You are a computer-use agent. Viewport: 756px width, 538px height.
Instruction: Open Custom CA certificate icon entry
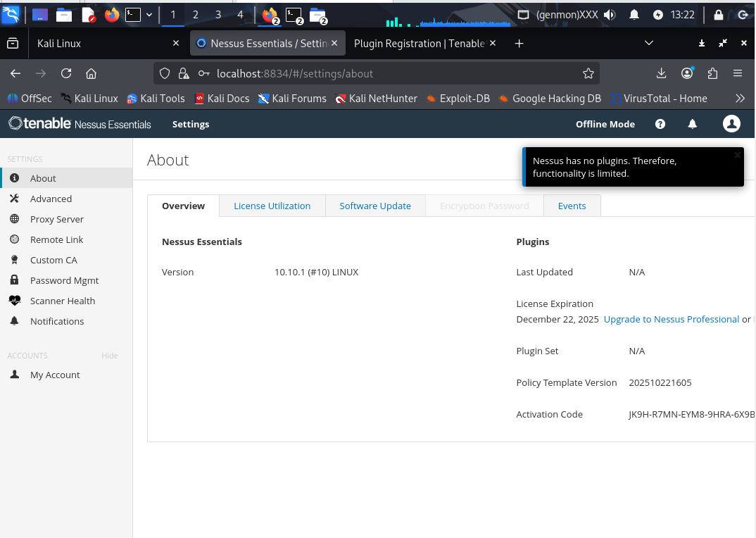[66, 260]
